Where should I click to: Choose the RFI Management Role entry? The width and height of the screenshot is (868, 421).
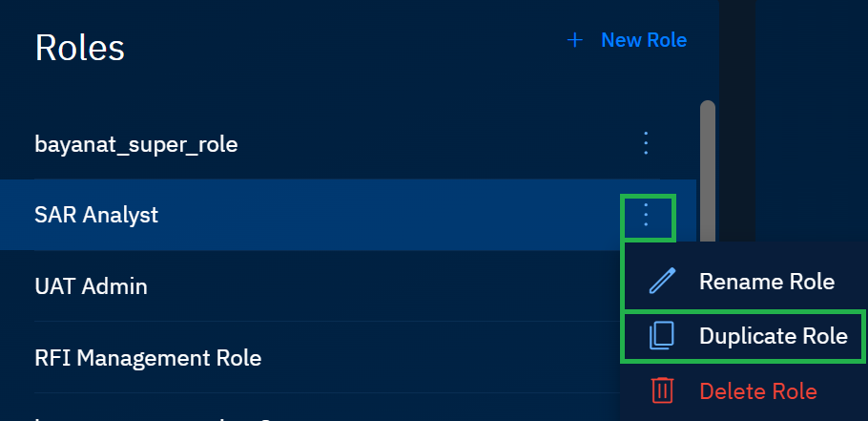pos(148,359)
